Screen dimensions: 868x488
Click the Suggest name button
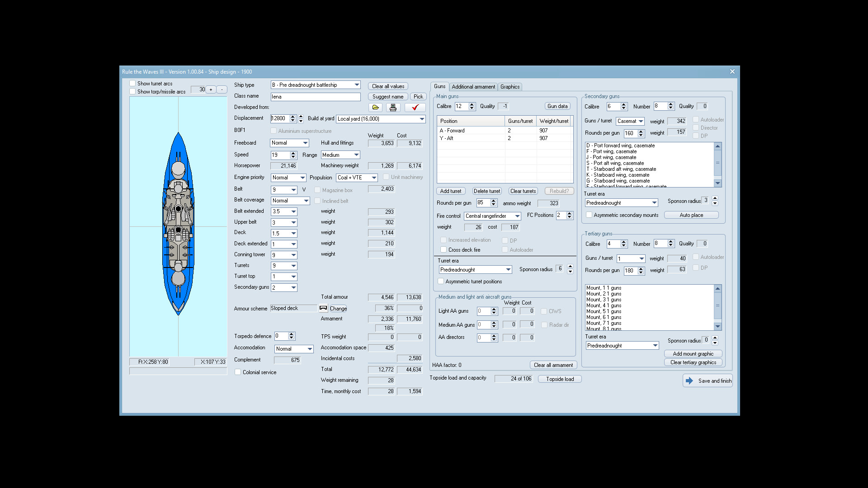click(387, 96)
